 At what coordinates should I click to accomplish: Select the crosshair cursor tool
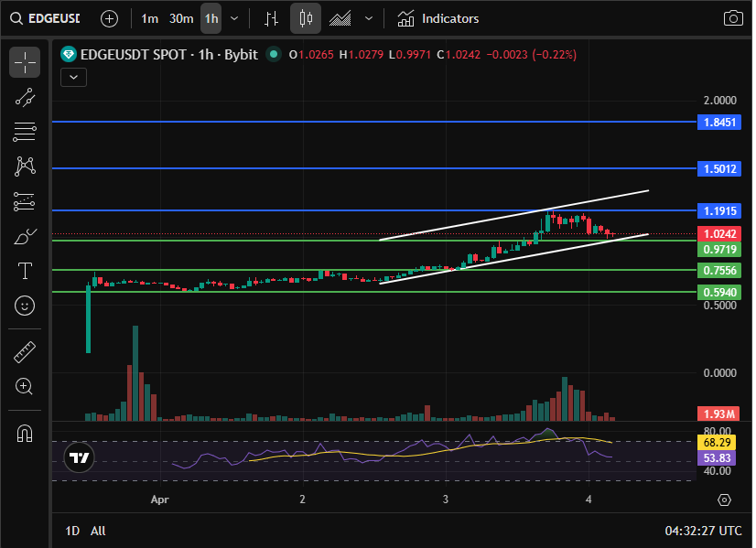click(25, 62)
